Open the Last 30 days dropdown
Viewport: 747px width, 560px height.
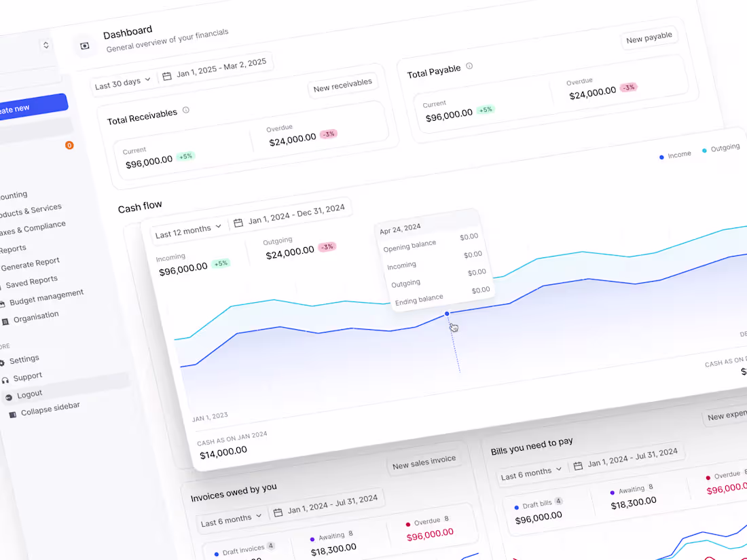(x=122, y=82)
